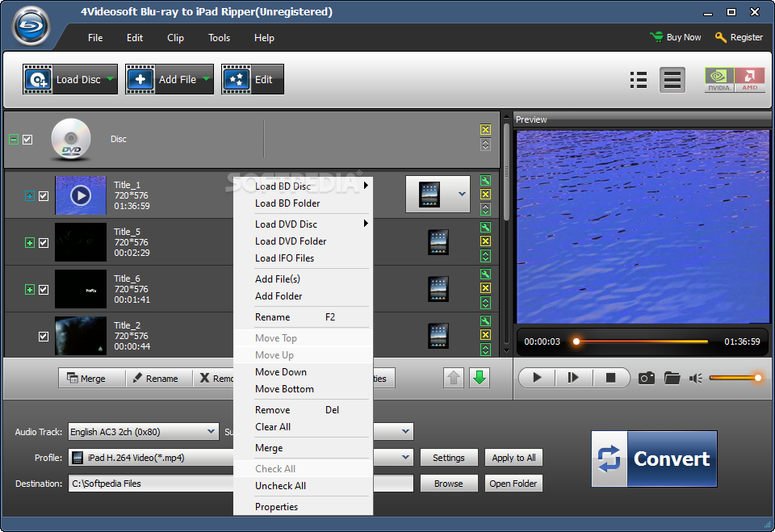
Task: Click the preview playback progress slider
Action: pos(642,341)
